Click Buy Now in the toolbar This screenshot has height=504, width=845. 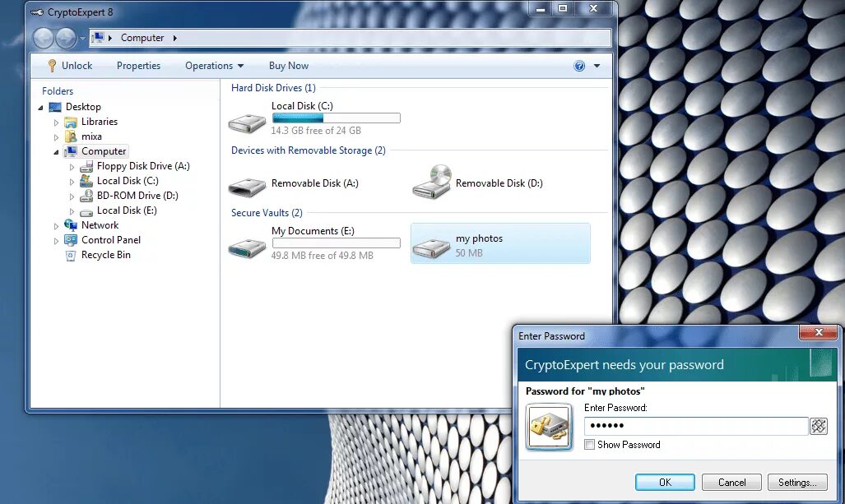pos(289,66)
